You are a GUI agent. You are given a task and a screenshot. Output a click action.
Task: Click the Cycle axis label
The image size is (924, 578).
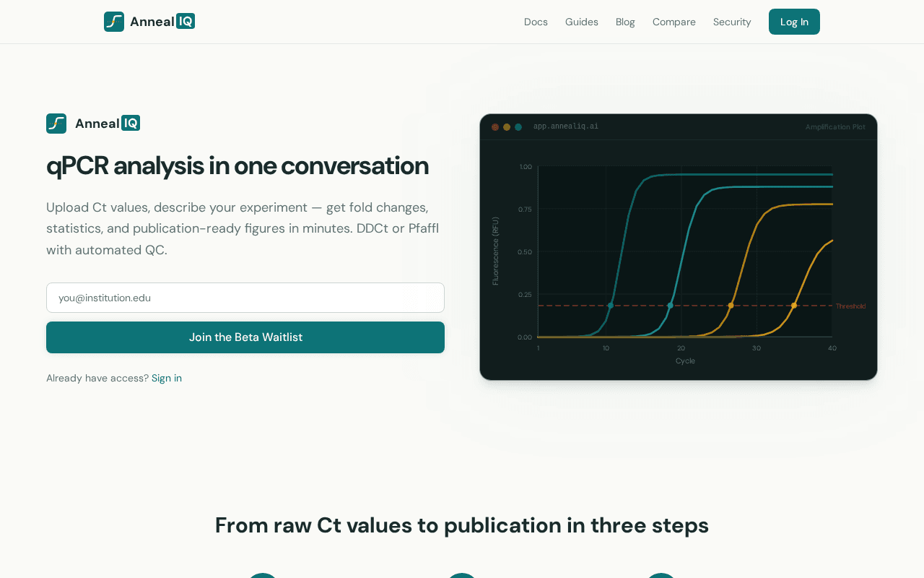pos(685,361)
